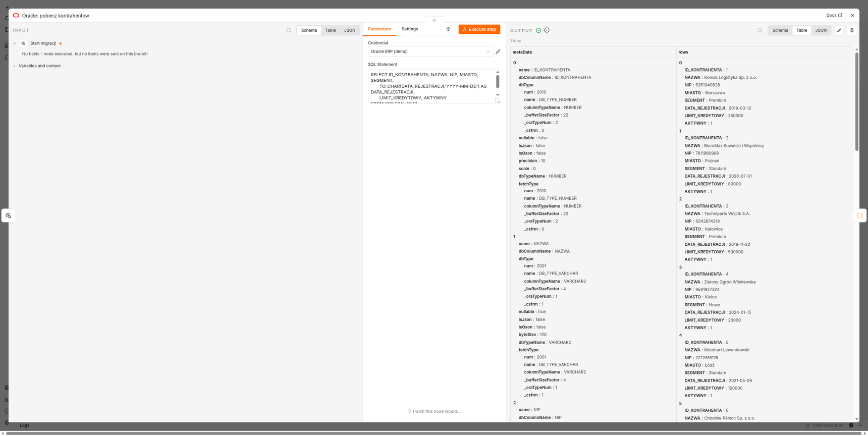
Task: Search the input panel data
Action: click(289, 30)
